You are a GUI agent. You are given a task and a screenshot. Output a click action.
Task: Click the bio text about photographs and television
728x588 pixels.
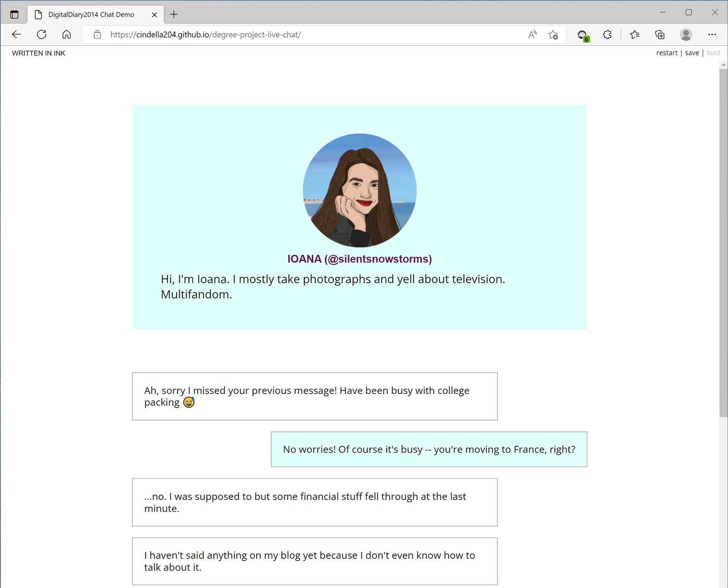[333, 287]
